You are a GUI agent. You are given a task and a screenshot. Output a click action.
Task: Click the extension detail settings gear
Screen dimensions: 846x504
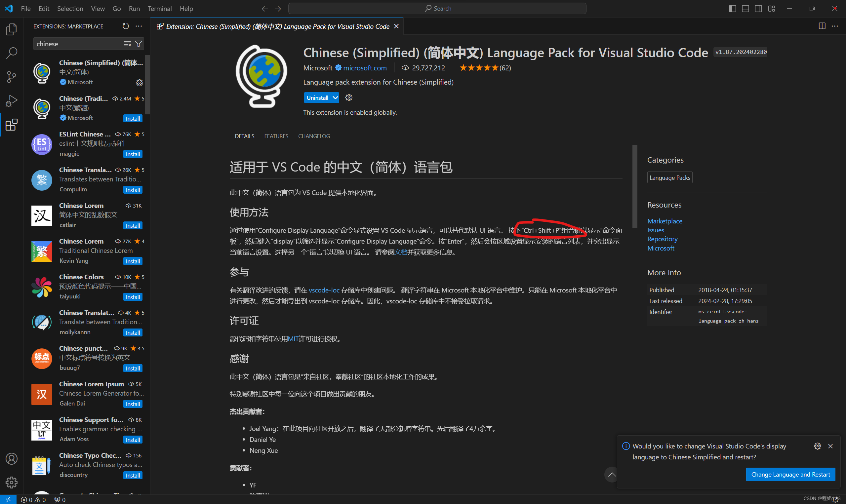tap(349, 98)
